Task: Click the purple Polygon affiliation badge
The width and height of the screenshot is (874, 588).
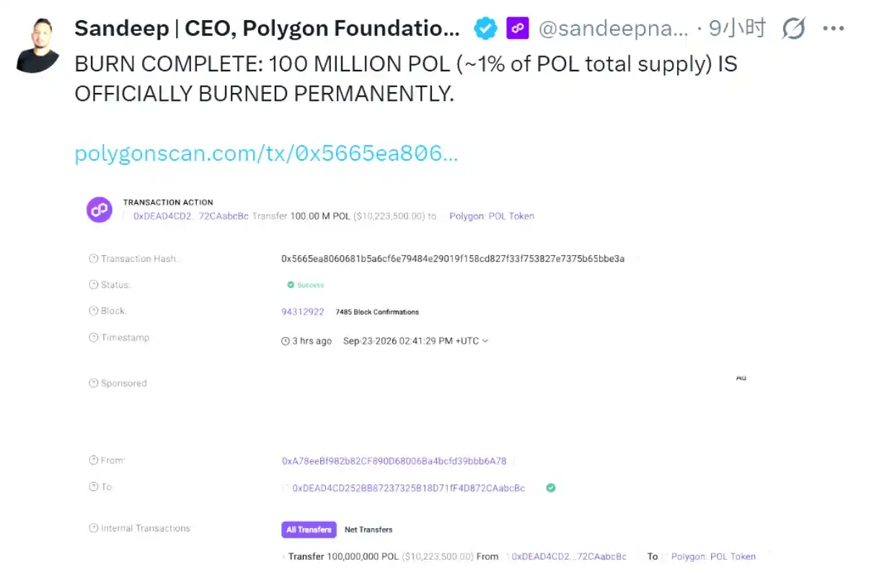Action: coord(518,29)
